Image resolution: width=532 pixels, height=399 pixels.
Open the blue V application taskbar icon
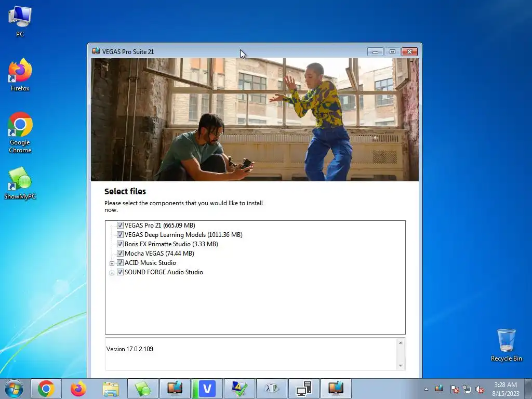[207, 389]
